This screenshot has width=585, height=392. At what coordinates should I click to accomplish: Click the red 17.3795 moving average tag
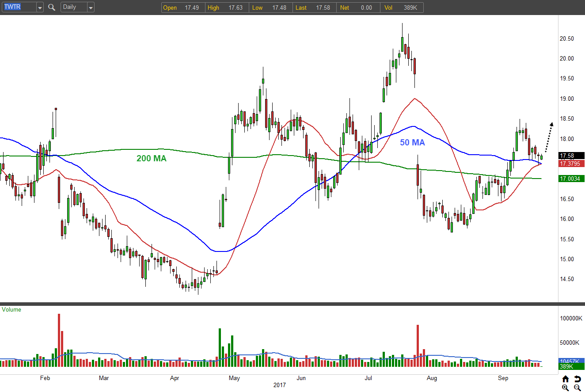[572, 164]
